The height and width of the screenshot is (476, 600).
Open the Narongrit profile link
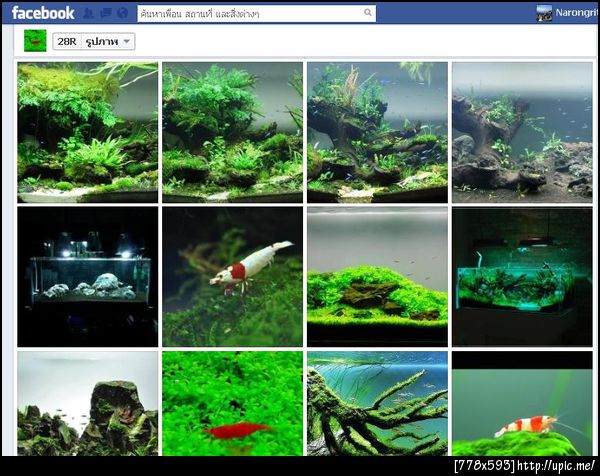[576, 13]
